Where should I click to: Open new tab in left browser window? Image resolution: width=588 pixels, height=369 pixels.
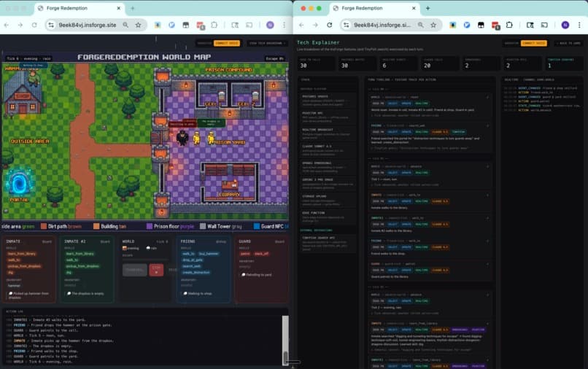coord(132,8)
